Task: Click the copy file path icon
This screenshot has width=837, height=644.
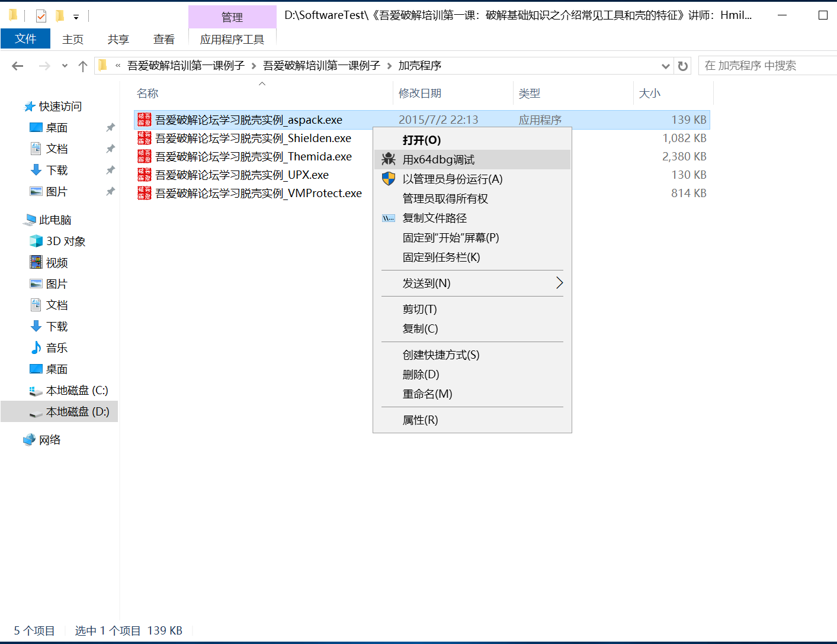Action: point(389,218)
